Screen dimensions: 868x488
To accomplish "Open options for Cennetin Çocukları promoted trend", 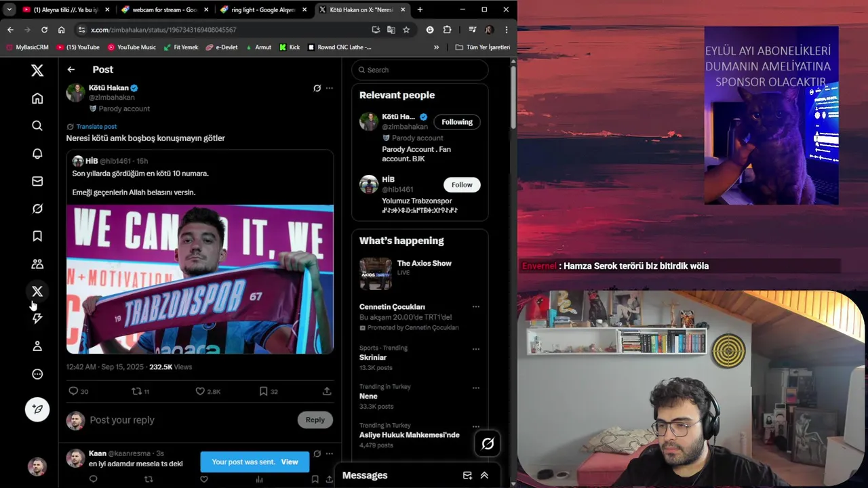I will tap(476, 306).
